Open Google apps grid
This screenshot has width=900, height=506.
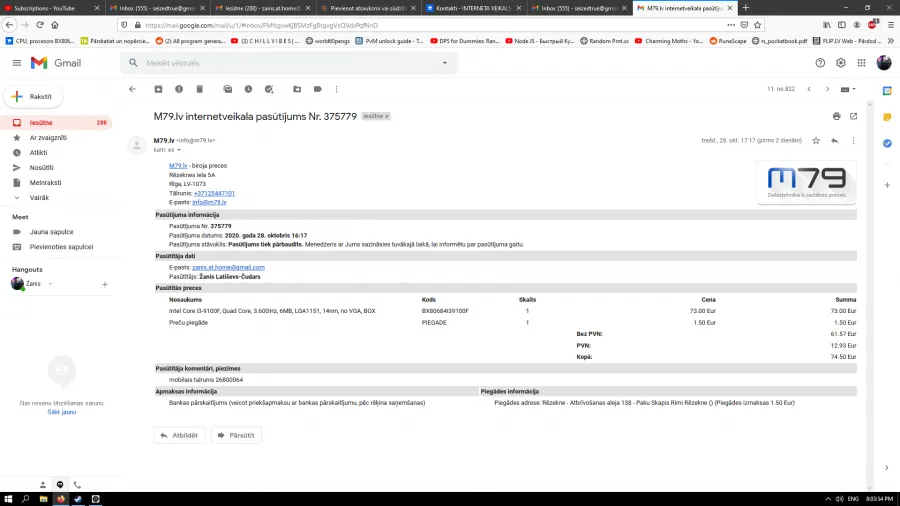click(862, 63)
